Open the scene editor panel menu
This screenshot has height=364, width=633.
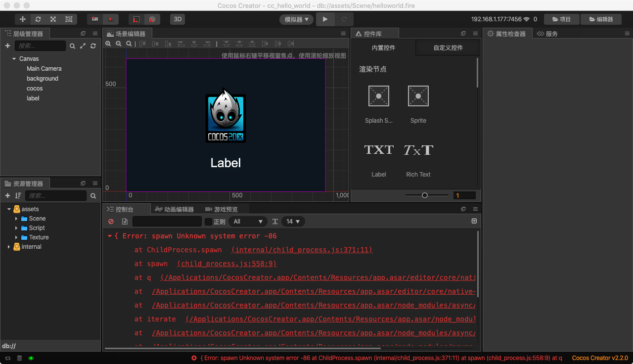343,34
